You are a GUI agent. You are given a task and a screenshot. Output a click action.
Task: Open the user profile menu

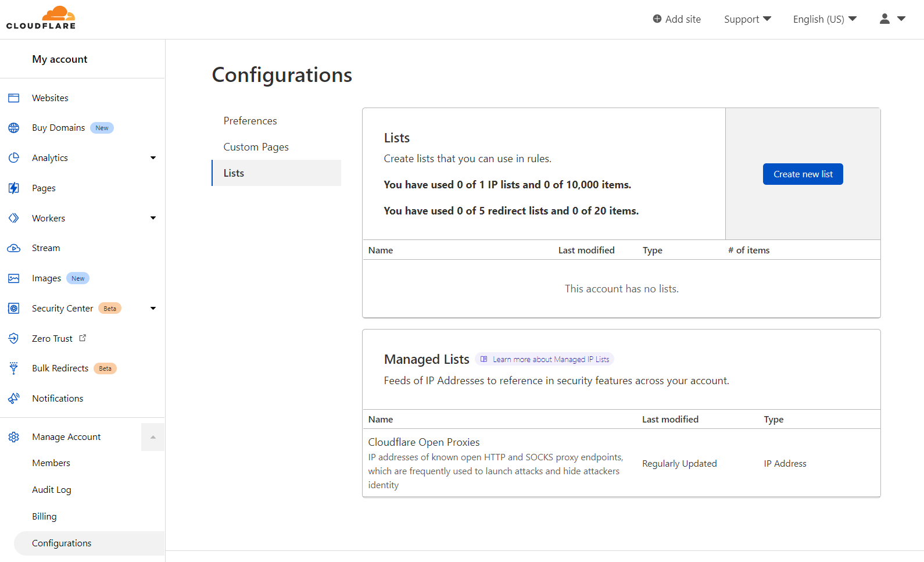click(x=892, y=19)
